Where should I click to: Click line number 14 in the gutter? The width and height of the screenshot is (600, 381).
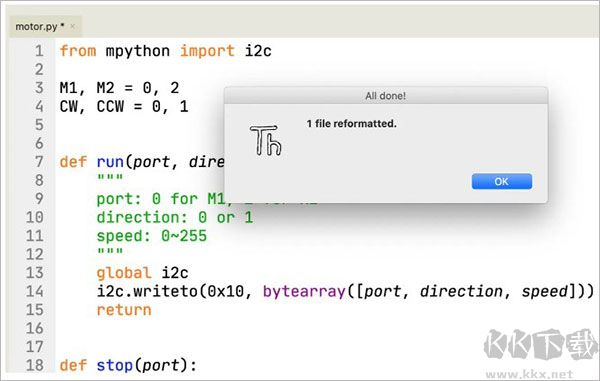click(34, 291)
